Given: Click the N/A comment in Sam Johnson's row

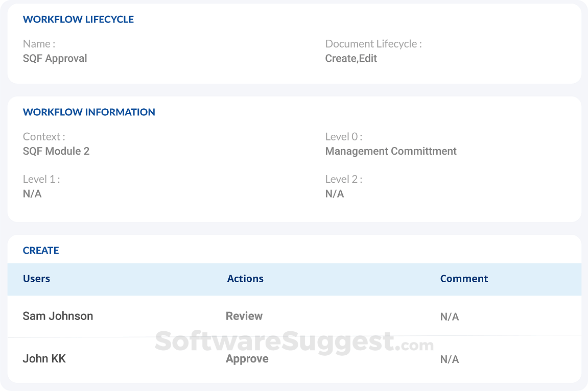Looking at the screenshot, I should click(449, 316).
